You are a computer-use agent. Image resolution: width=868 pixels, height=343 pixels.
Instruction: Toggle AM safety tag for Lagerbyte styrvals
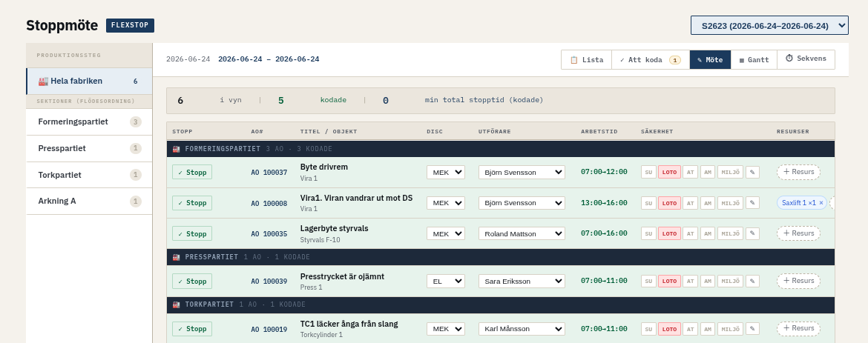click(x=708, y=233)
